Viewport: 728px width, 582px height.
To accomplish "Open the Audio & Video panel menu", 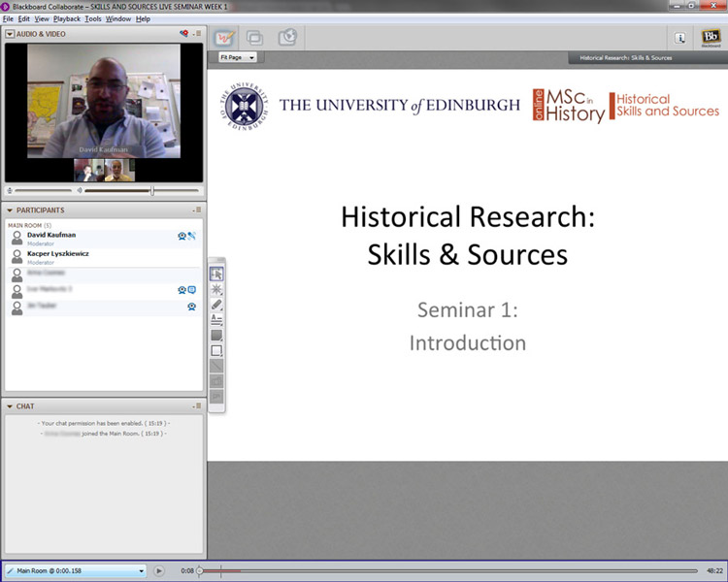I will coord(197,33).
